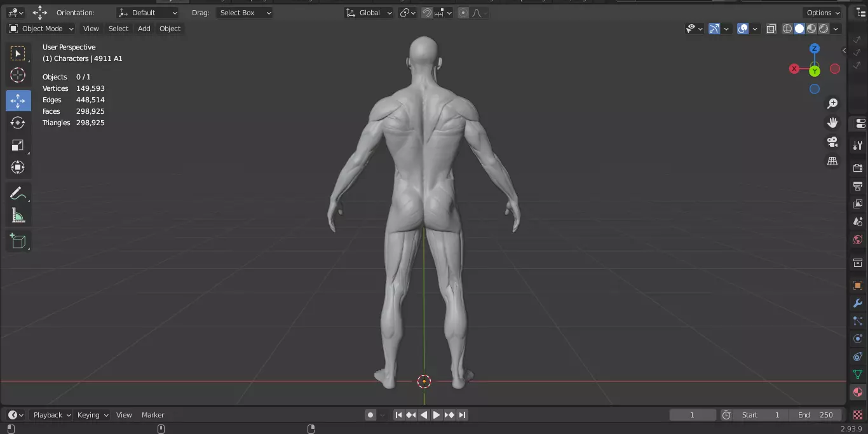
Task: Open the Tool properties tab
Action: 858,146
